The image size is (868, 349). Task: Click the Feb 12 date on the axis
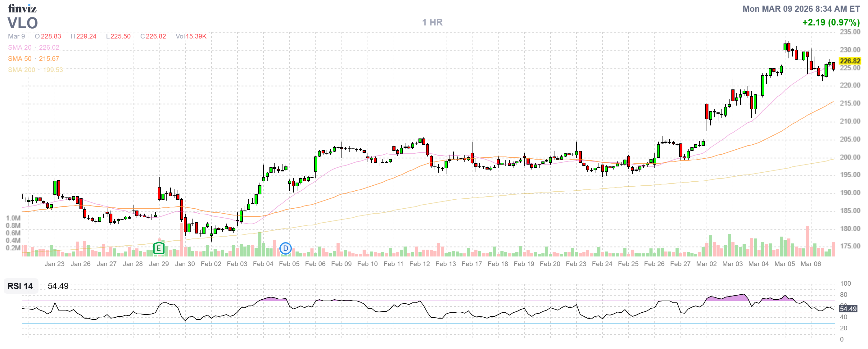coord(419,264)
